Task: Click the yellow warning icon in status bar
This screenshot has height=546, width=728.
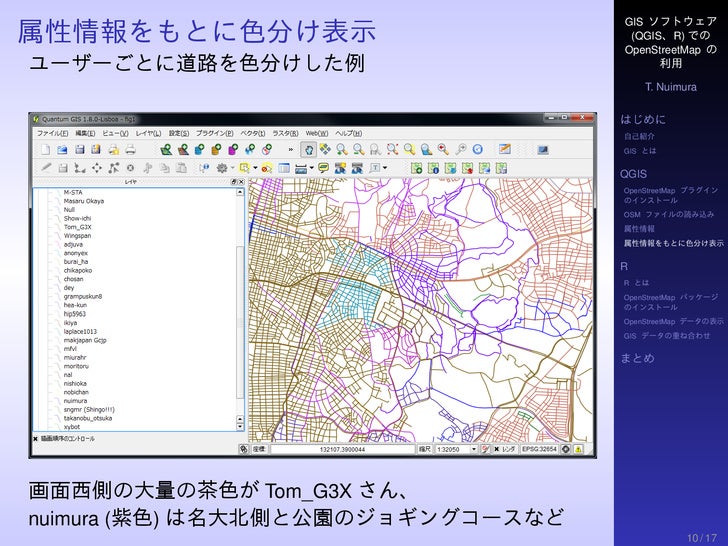Action: click(578, 449)
